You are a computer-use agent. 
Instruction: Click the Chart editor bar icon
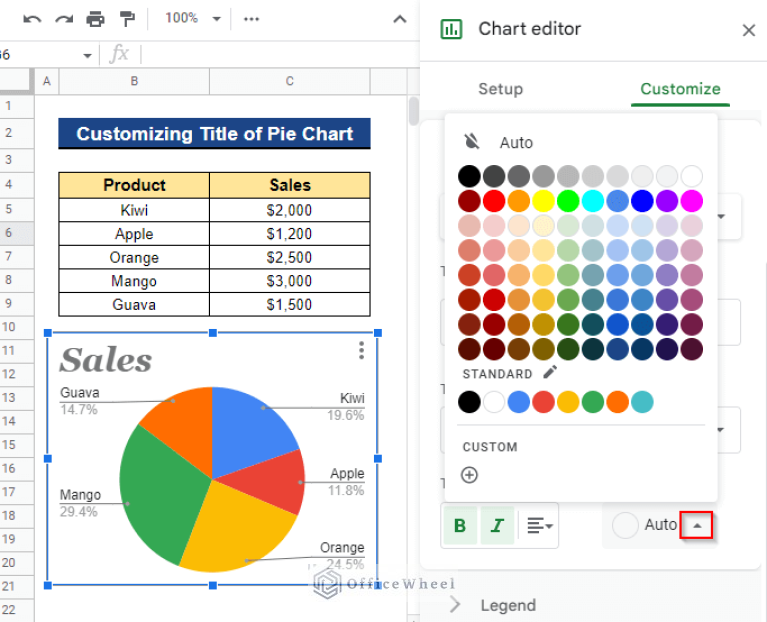click(x=451, y=29)
